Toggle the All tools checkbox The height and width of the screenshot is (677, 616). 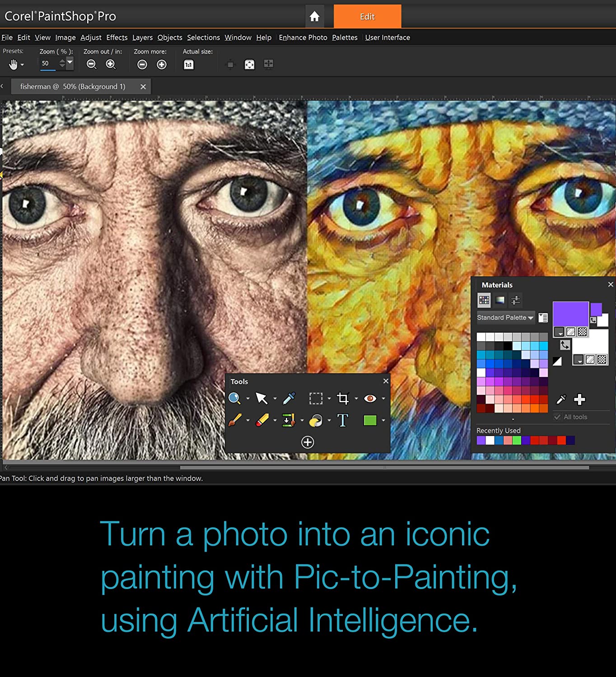coord(557,417)
